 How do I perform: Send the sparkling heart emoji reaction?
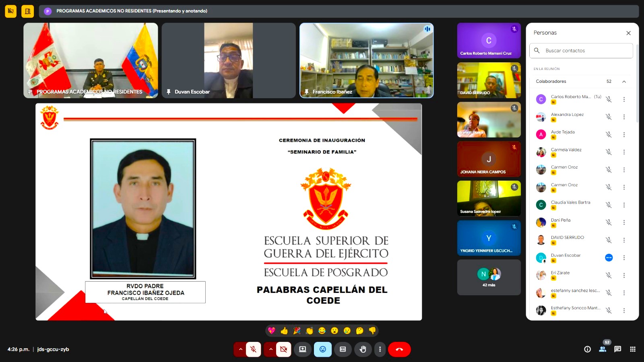272,331
